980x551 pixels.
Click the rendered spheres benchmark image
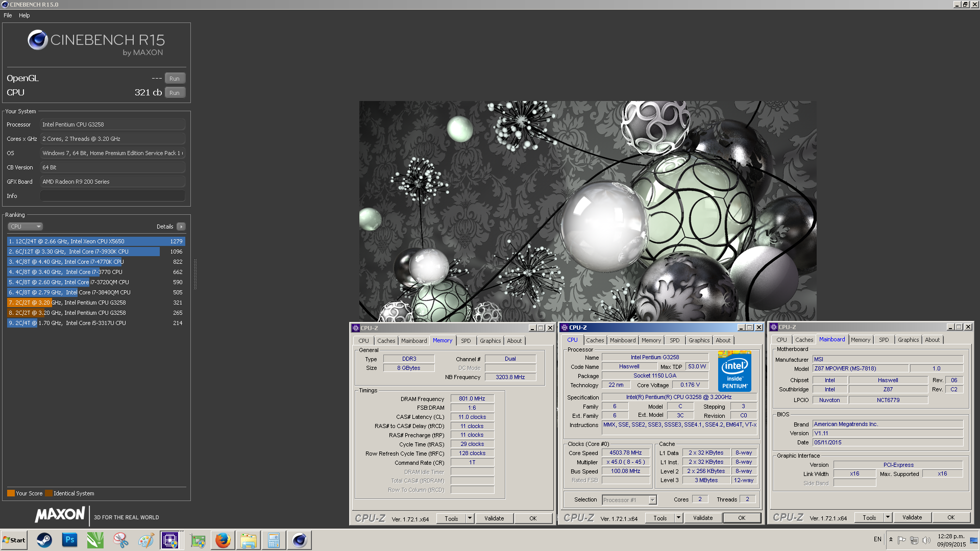pyautogui.click(x=587, y=211)
